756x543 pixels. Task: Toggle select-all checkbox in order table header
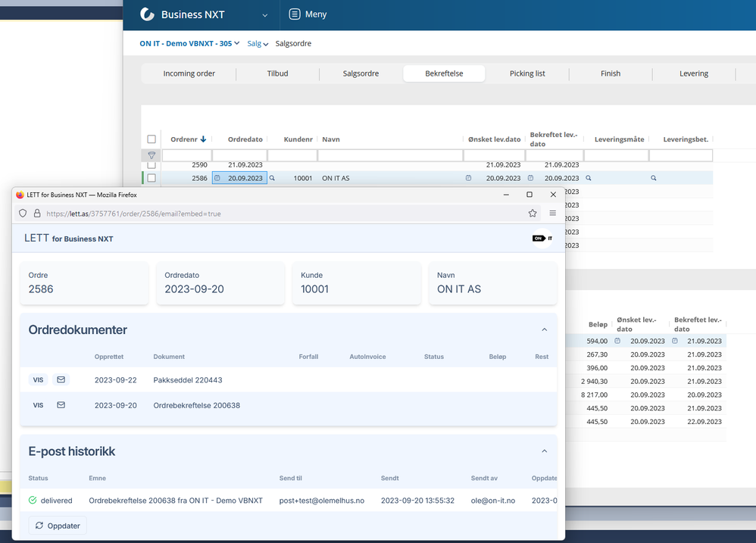click(x=152, y=139)
